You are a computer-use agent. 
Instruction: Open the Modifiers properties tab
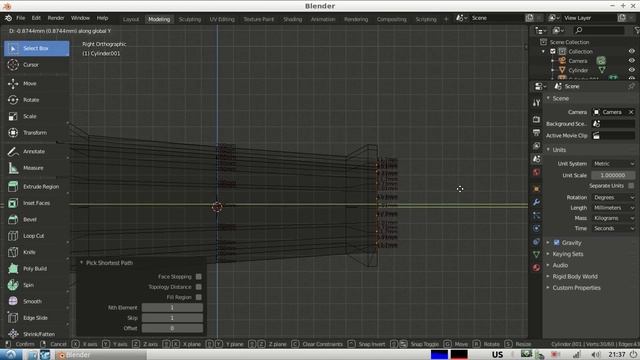coord(536,202)
